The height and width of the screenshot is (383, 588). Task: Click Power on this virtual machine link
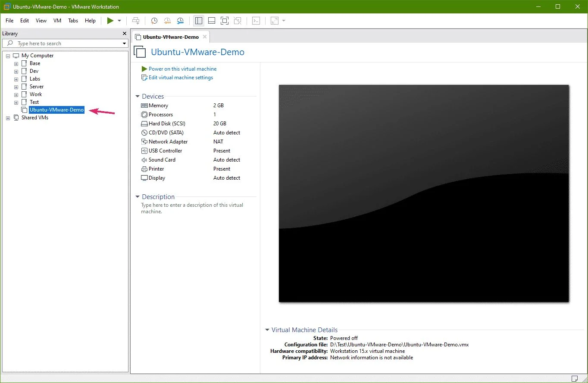[182, 69]
